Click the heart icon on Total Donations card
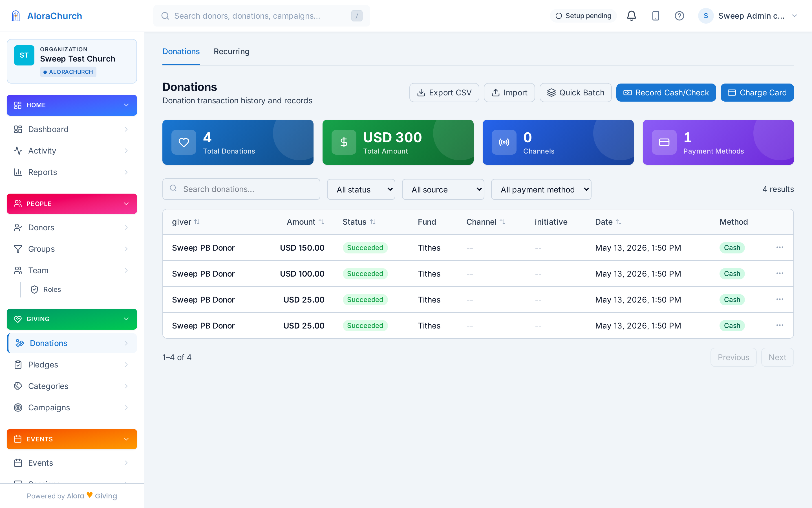The height and width of the screenshot is (508, 812). tap(184, 142)
